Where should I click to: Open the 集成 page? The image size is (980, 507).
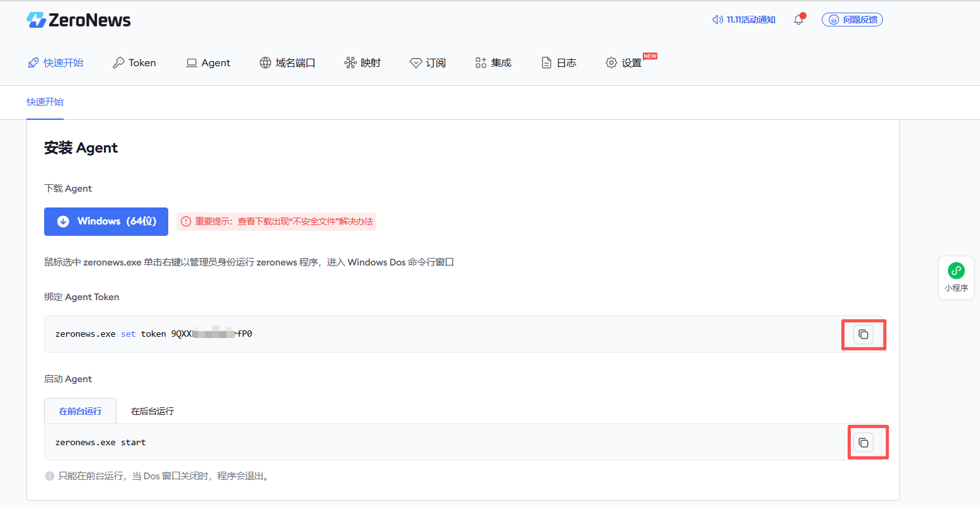[x=493, y=63]
